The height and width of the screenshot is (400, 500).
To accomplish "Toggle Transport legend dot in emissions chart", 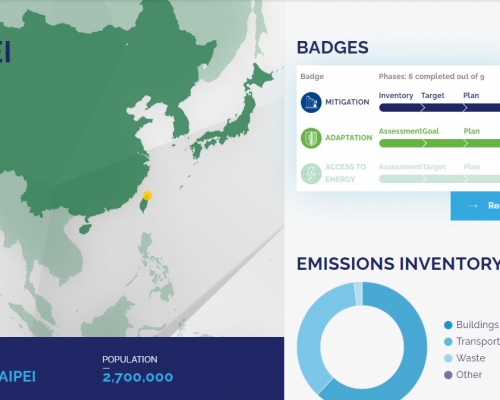I will [448, 342].
